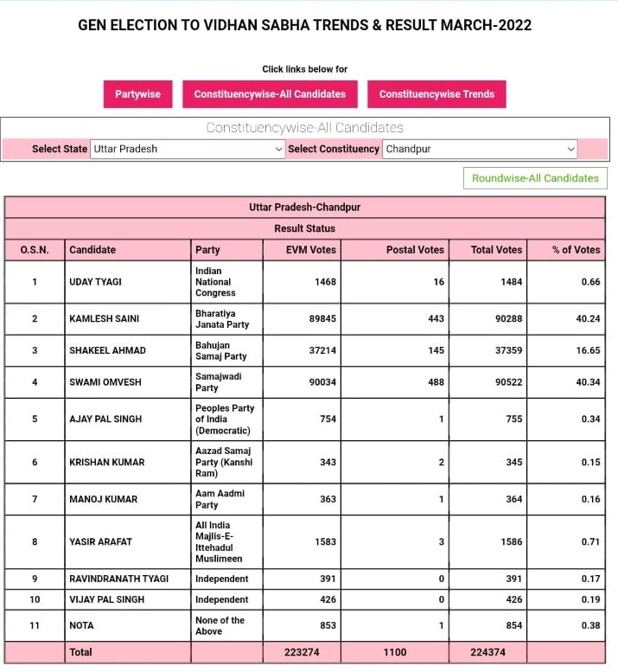Screen dimensions: 618x672
Task: Click the Total row label
Action: (80, 652)
